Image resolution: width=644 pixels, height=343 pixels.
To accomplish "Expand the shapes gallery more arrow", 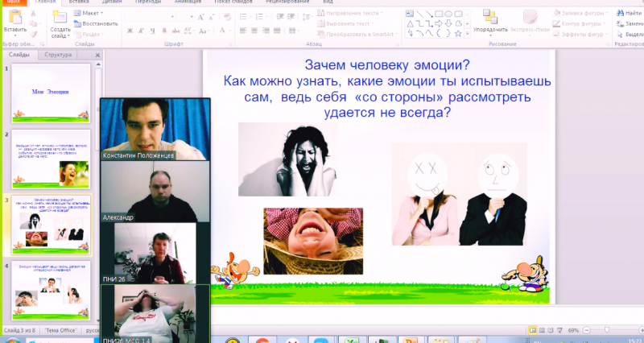I will [469, 34].
